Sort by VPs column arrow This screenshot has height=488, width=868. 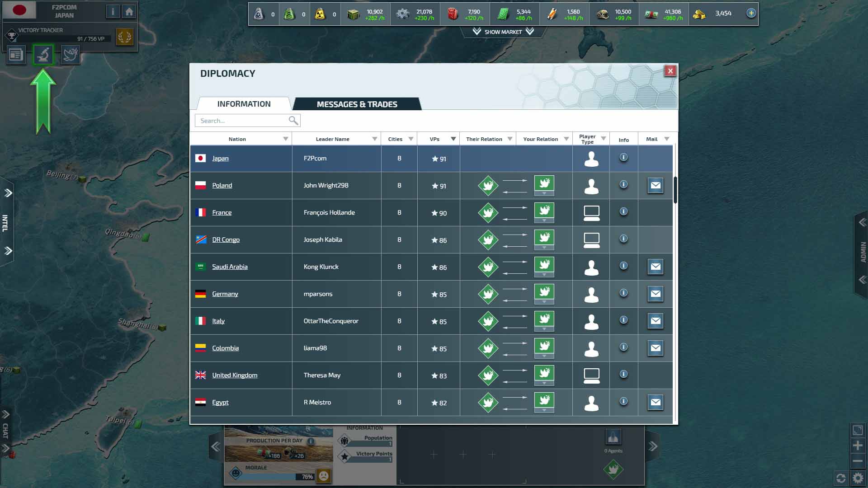coord(453,139)
